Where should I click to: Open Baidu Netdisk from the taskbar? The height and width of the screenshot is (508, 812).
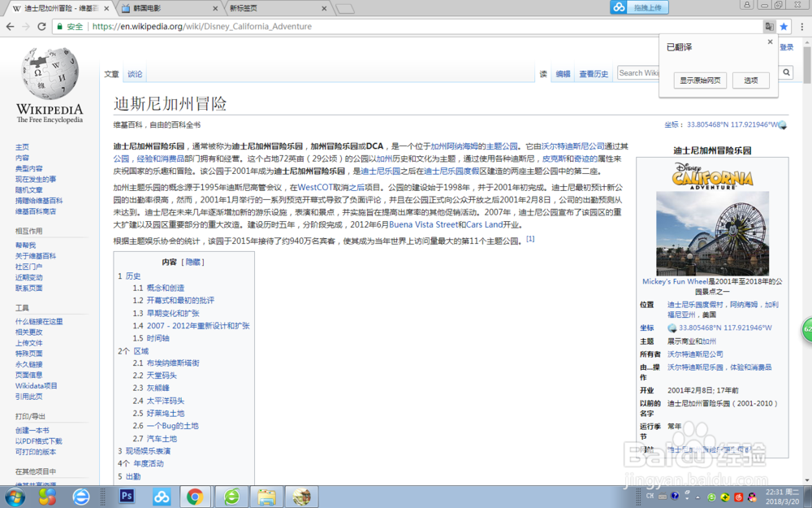[x=162, y=497]
